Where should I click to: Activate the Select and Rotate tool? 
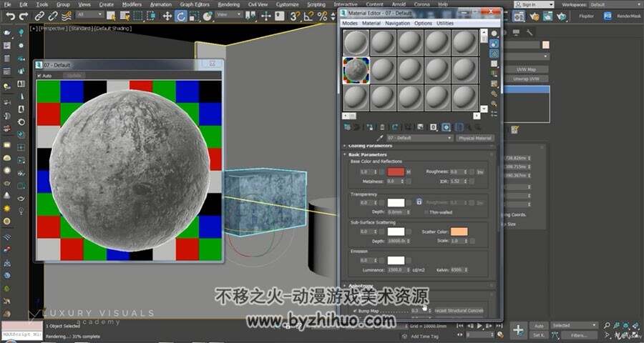click(x=181, y=16)
